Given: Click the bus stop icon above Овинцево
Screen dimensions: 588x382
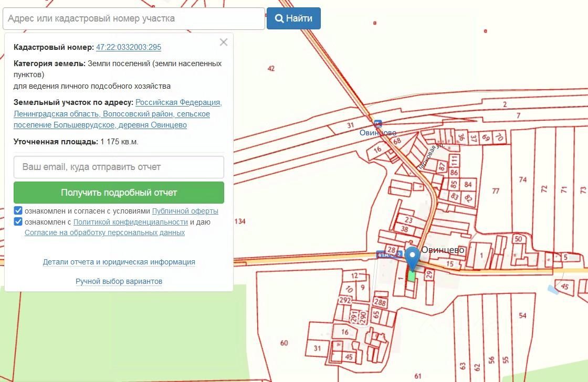Looking at the screenshot, I should pyautogui.click(x=377, y=123).
